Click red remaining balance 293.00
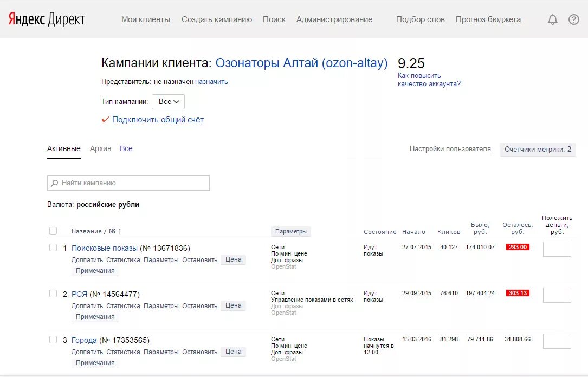 click(x=518, y=247)
